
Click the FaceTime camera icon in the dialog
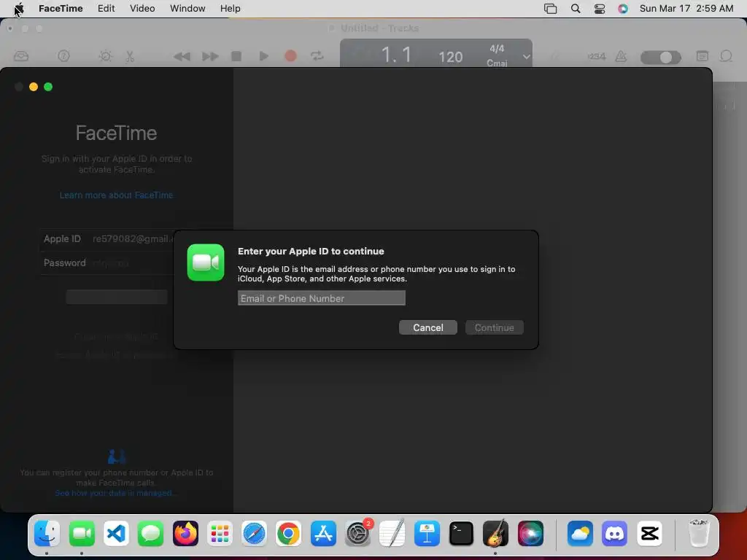(x=206, y=262)
